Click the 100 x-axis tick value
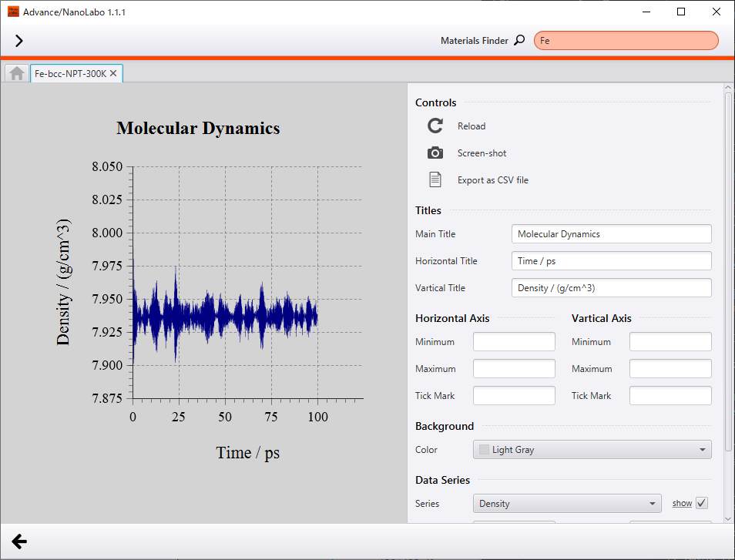 tap(318, 417)
